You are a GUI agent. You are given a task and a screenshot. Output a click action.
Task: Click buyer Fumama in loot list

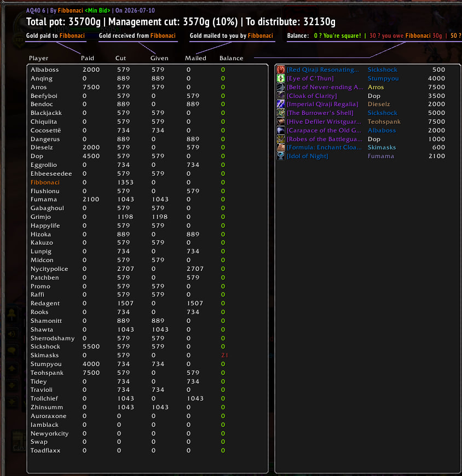point(381,156)
